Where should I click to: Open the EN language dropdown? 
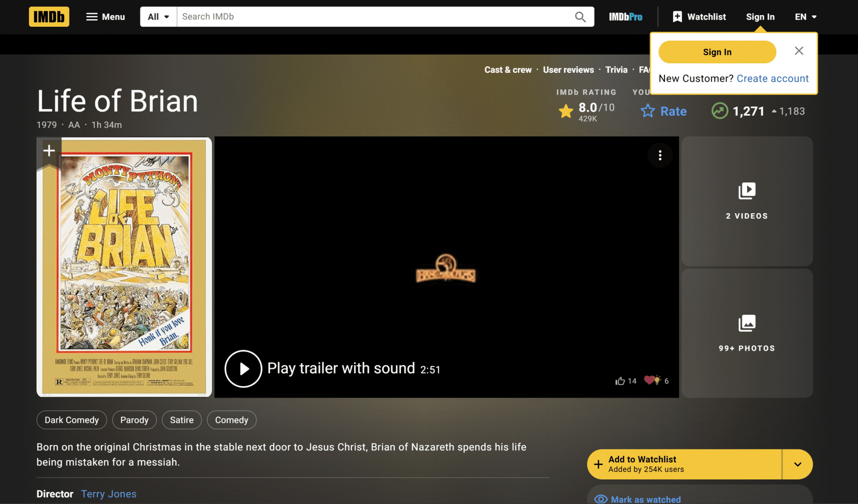point(805,17)
